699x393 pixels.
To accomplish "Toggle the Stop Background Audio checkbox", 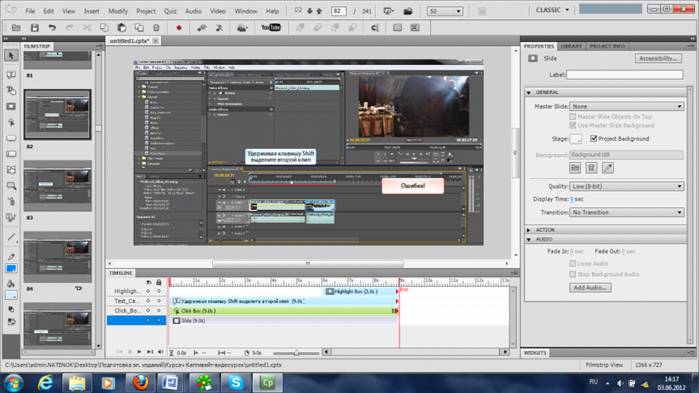I will tap(572, 274).
